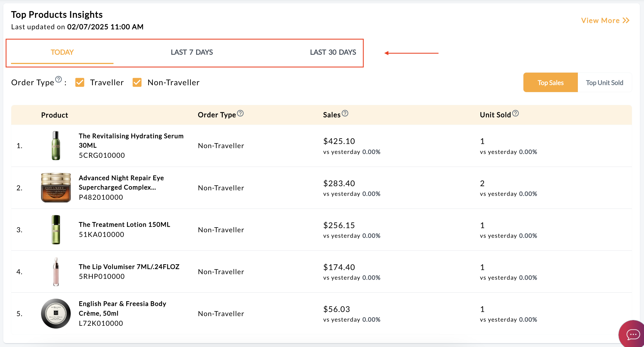Click product code 51KA010000
The width and height of the screenshot is (644, 347).
pyautogui.click(x=101, y=234)
